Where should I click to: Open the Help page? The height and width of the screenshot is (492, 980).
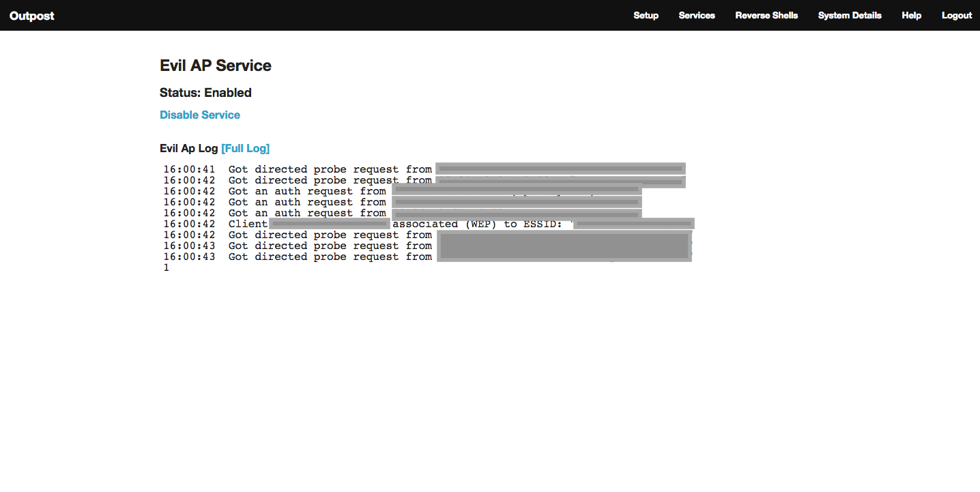pyautogui.click(x=911, y=15)
